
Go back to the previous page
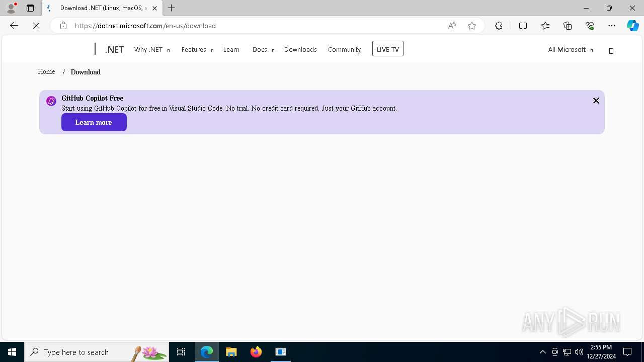click(x=14, y=26)
